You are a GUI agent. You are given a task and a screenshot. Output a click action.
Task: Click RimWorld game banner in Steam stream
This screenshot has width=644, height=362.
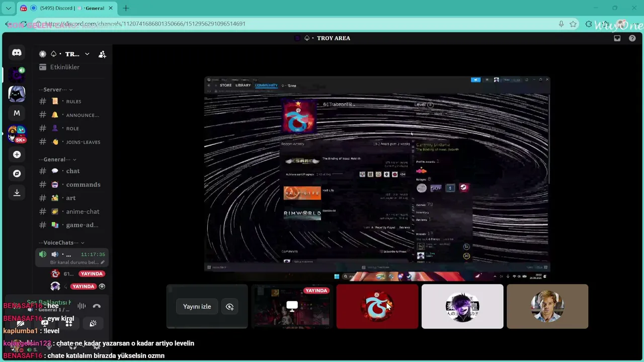302,214
